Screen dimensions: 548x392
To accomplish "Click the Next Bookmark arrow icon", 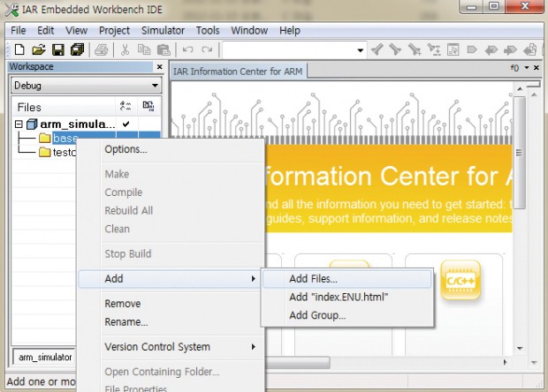I will [510, 50].
